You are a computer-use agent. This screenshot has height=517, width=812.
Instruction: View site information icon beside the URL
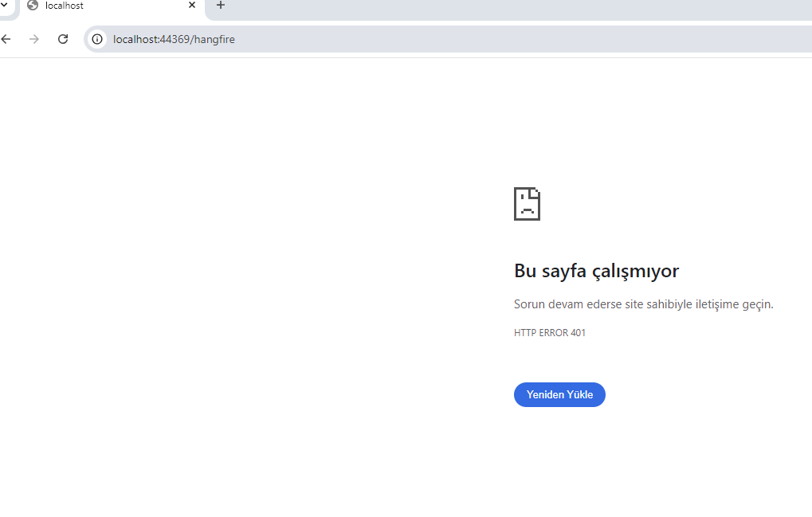point(97,39)
